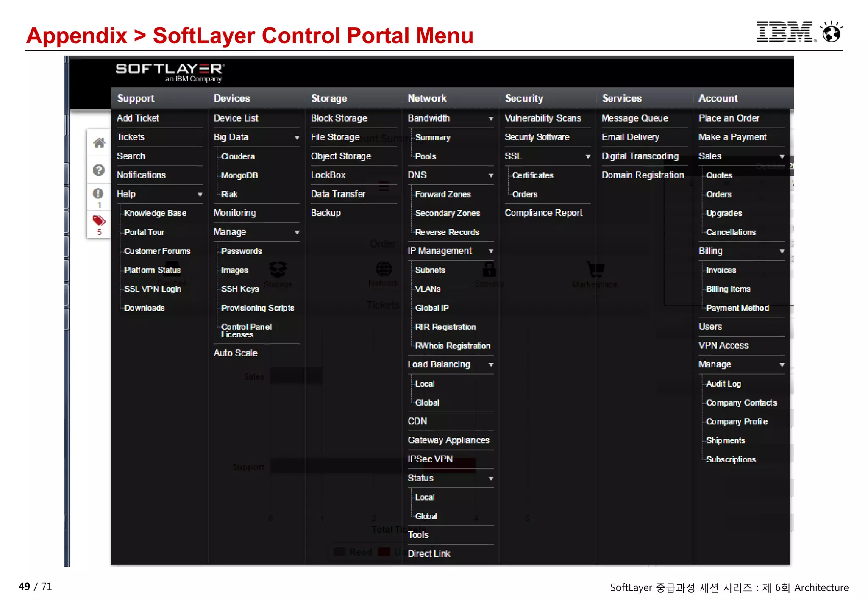Viewport: 868px width, 601px height.
Task: Choose Block Storage
Action: click(339, 118)
